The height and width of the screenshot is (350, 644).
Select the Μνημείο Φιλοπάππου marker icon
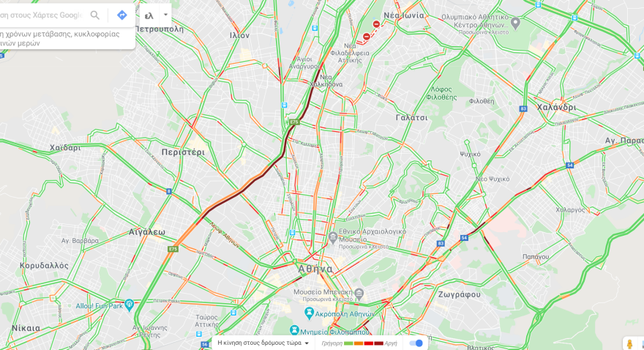pyautogui.click(x=294, y=330)
